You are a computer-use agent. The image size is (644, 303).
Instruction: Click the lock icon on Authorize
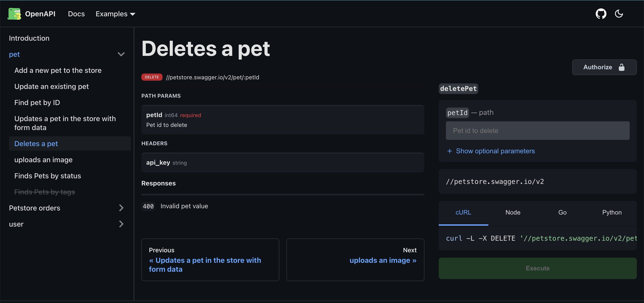tap(621, 67)
